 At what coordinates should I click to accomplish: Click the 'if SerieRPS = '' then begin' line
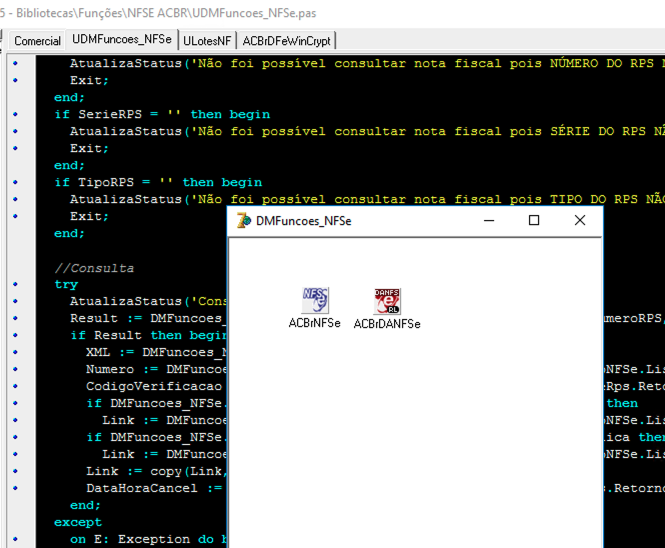(x=162, y=115)
